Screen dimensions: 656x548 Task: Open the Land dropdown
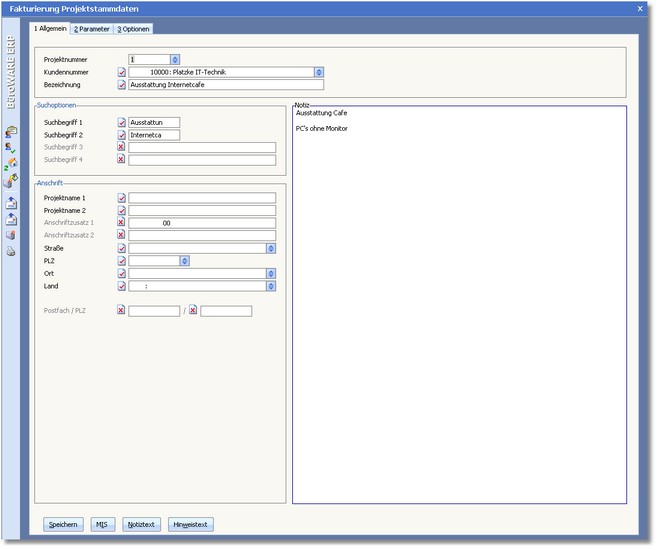270,286
